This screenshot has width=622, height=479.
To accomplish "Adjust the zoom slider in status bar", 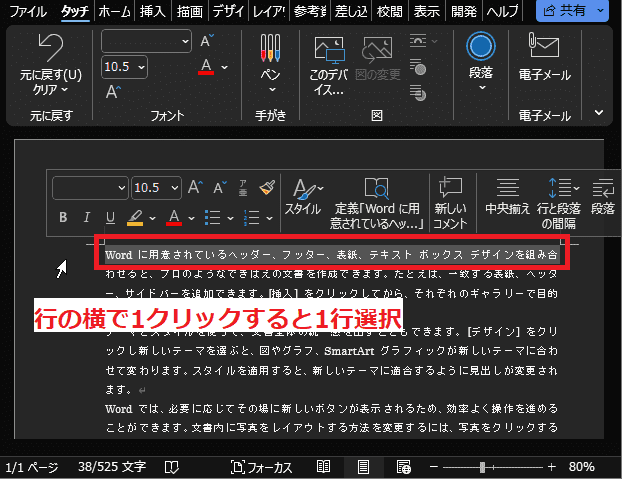I will 482,467.
